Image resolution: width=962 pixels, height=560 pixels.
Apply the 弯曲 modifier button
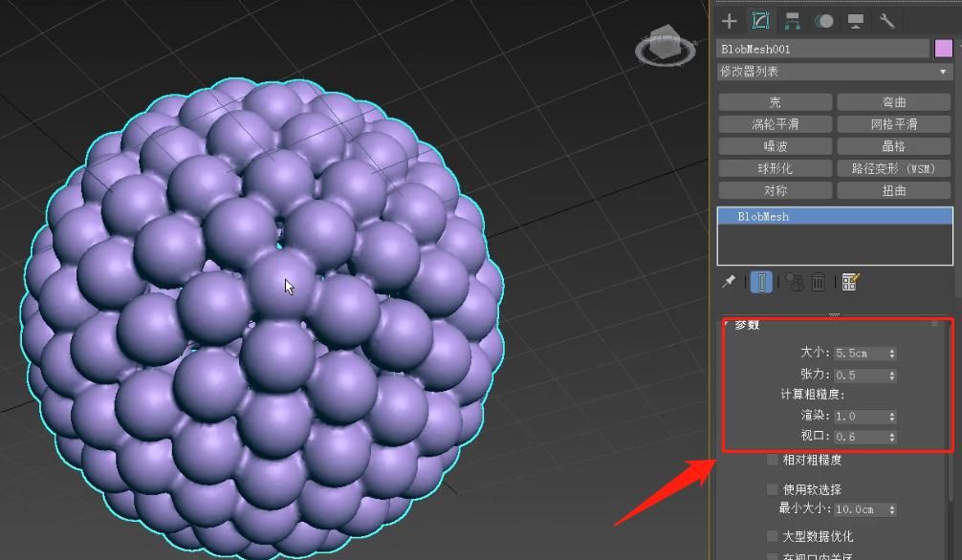pos(894,102)
